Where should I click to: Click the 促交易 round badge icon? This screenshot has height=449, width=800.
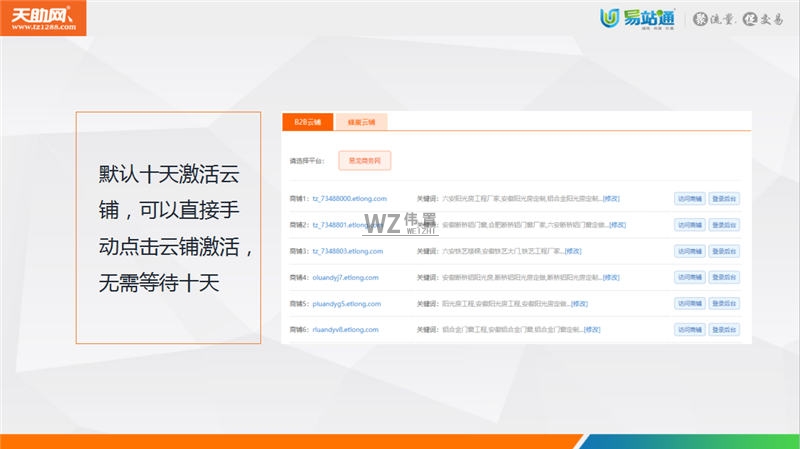[x=749, y=19]
